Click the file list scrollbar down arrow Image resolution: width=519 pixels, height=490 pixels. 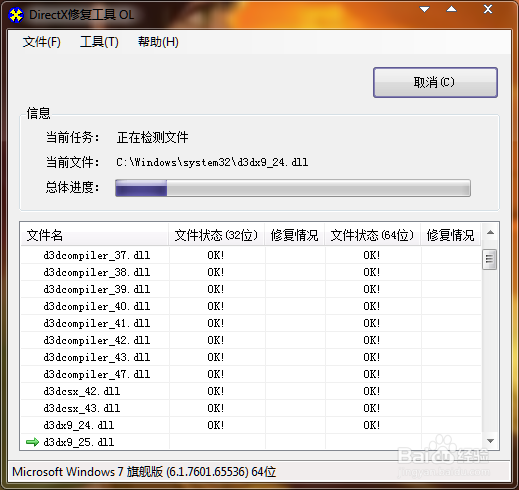(x=490, y=441)
